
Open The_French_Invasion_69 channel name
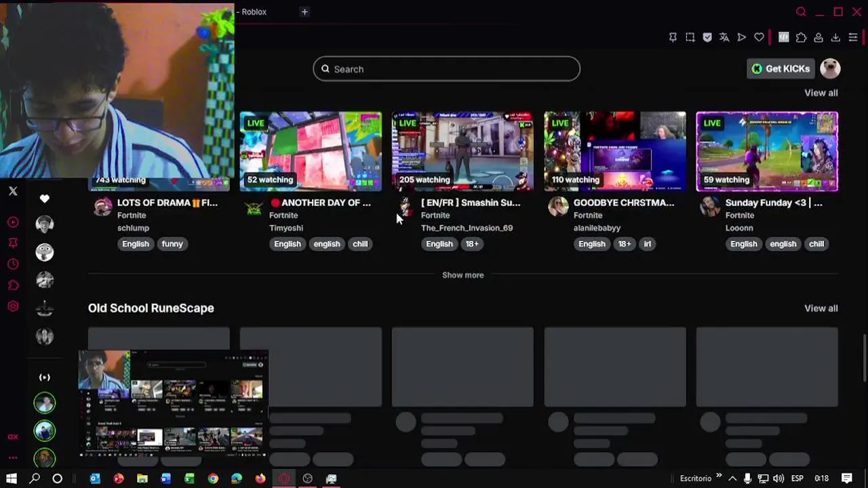point(467,228)
